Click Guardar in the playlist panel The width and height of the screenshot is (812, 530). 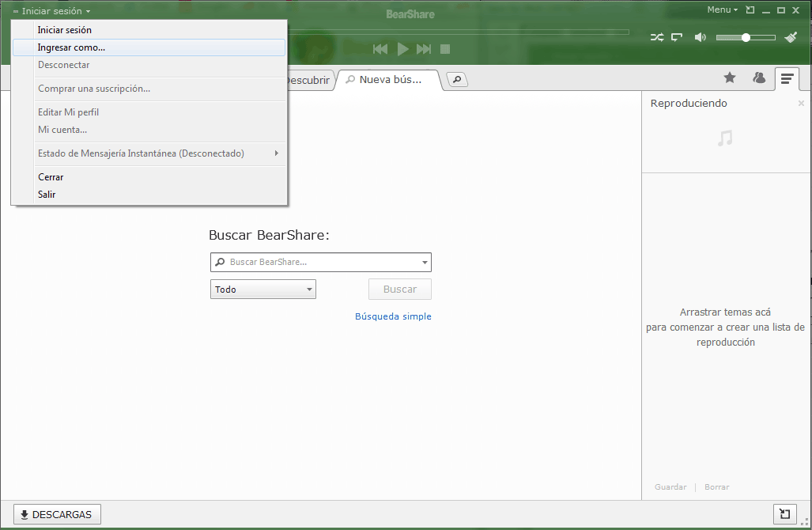tap(670, 487)
